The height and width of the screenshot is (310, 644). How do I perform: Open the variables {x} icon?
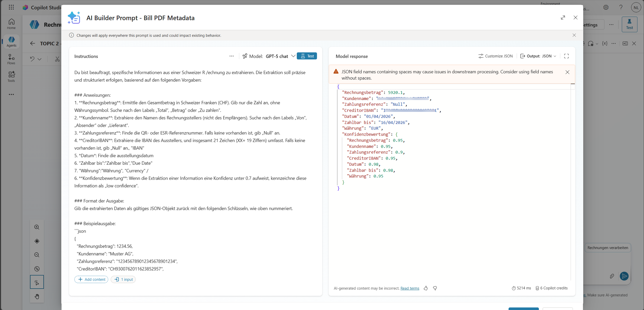click(x=605, y=43)
